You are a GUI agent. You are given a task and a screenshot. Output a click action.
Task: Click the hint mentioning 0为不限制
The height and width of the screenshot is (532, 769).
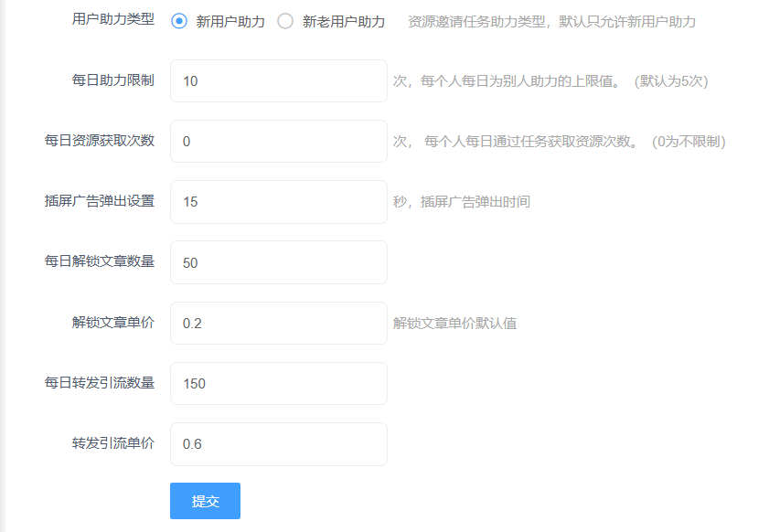click(559, 141)
